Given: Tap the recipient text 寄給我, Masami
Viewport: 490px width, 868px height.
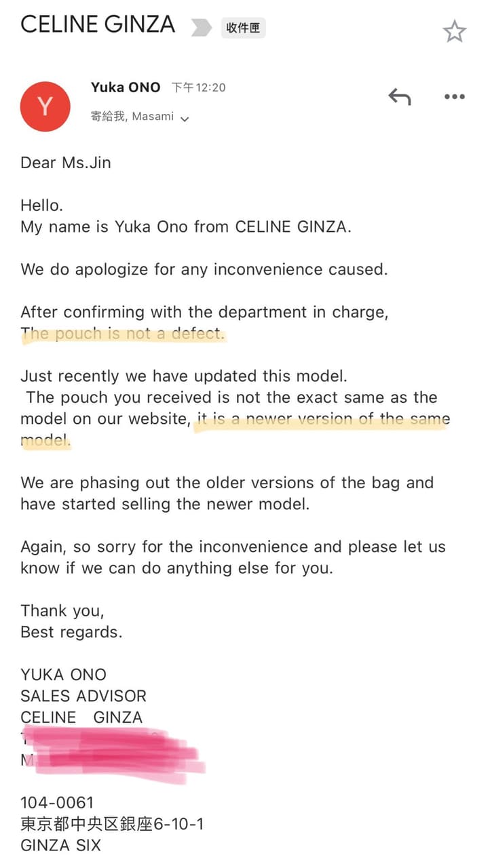Looking at the screenshot, I should pyautogui.click(x=132, y=117).
